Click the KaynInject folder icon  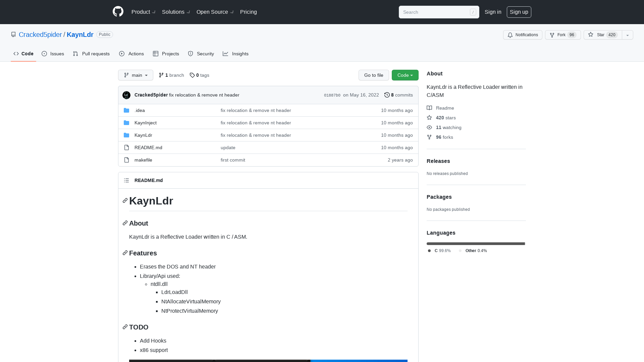click(x=126, y=123)
